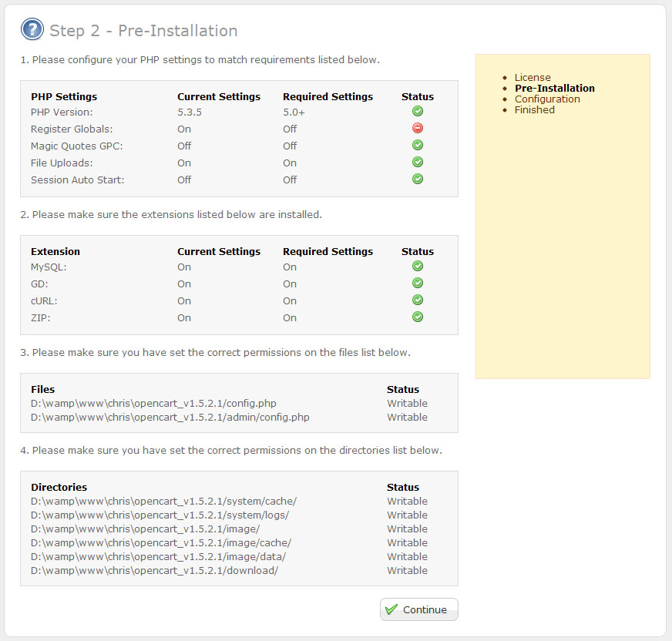Viewport: 672px width, 641px height.
Task: Click the download/ directory path
Action: (154, 570)
